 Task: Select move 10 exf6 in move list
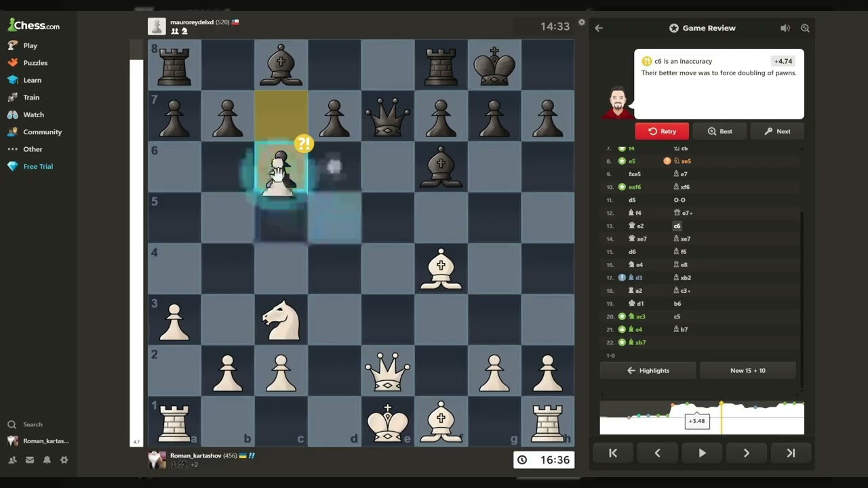[635, 187]
